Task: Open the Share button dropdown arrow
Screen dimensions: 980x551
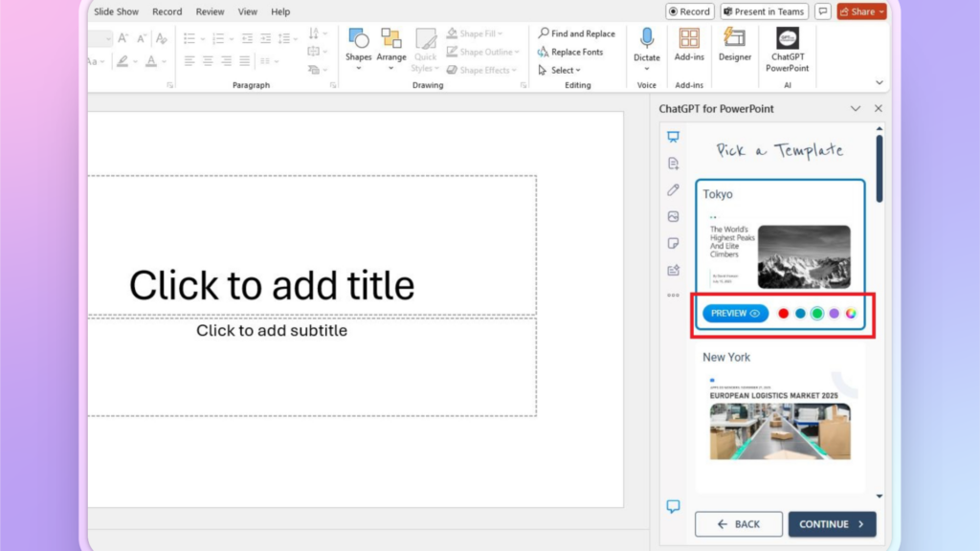Action: [881, 11]
